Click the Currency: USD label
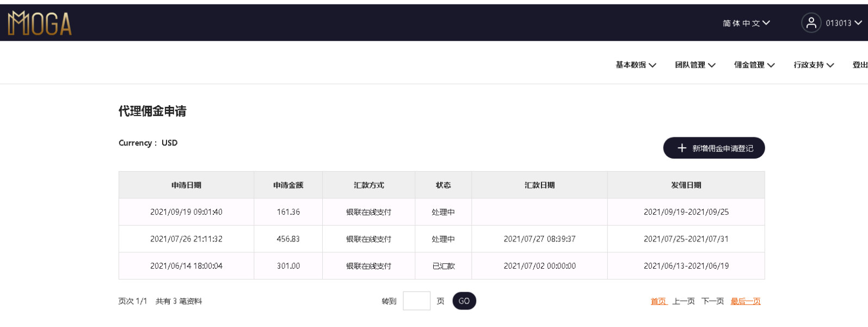The image size is (868, 327). pyautogui.click(x=148, y=143)
